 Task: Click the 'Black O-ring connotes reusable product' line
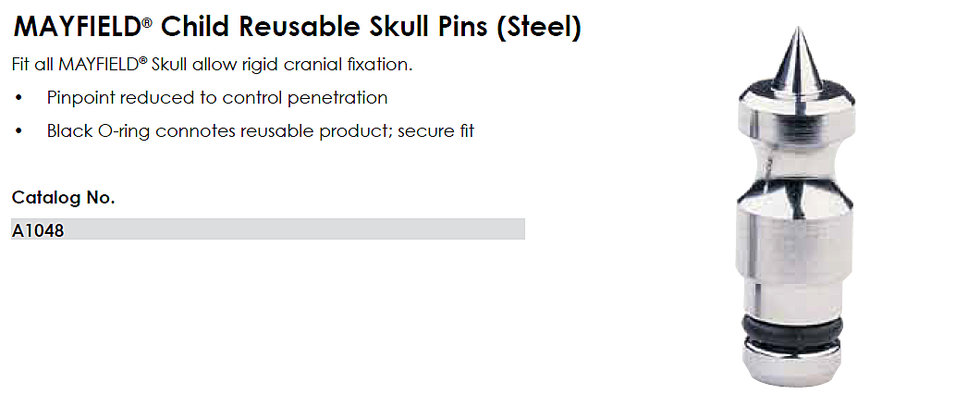[x=261, y=130]
